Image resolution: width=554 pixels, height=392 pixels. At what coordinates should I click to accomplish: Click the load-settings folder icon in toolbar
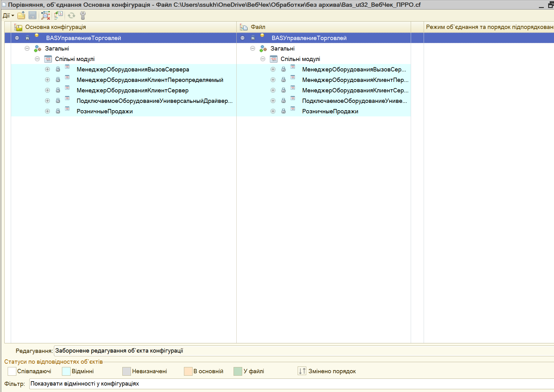tap(21, 15)
